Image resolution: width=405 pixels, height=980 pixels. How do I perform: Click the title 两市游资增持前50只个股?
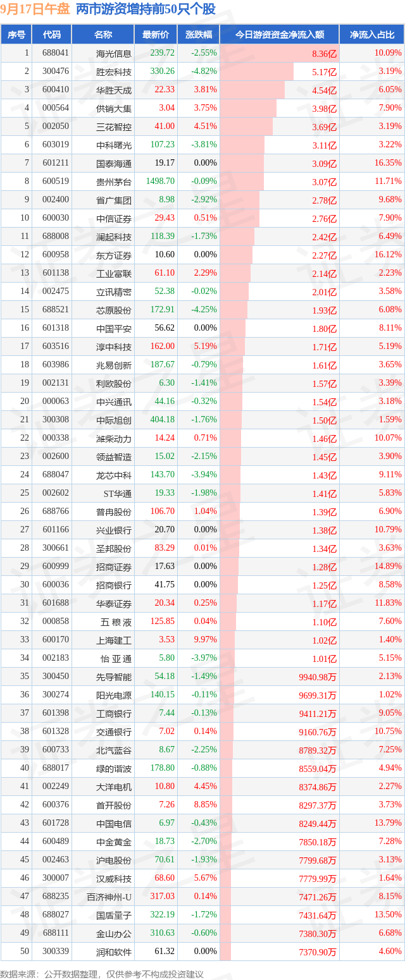point(146,9)
